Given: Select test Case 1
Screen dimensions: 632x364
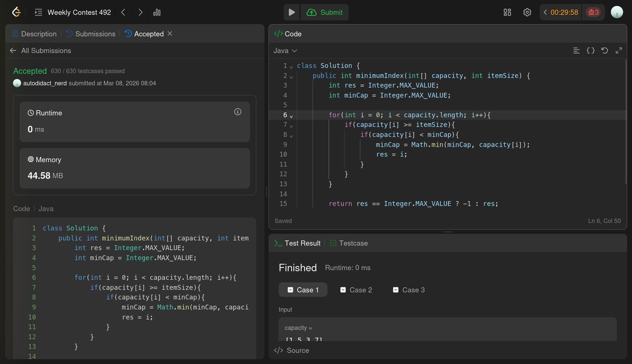Looking at the screenshot, I should click(x=303, y=290).
